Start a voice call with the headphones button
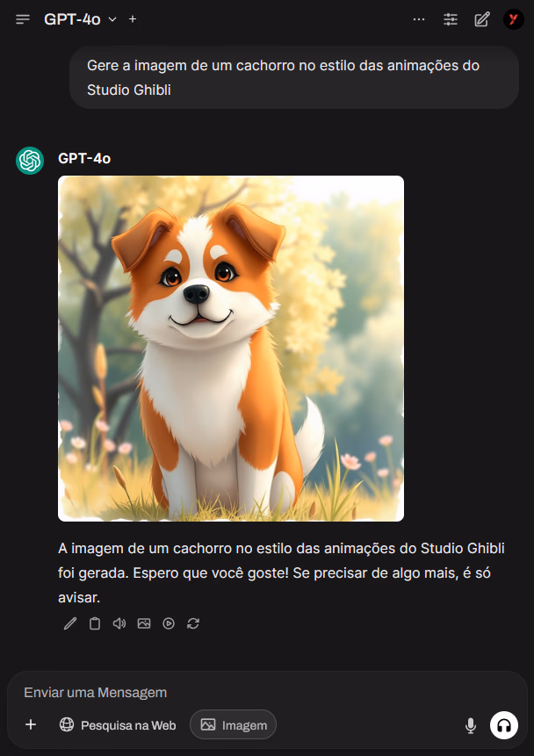Screen dimensions: 534x756 point(504,725)
